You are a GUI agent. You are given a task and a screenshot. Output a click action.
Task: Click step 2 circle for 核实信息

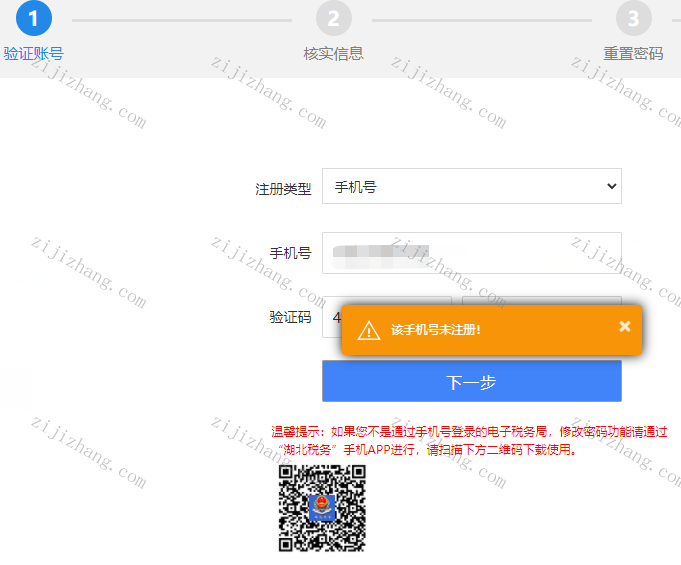pyautogui.click(x=334, y=18)
